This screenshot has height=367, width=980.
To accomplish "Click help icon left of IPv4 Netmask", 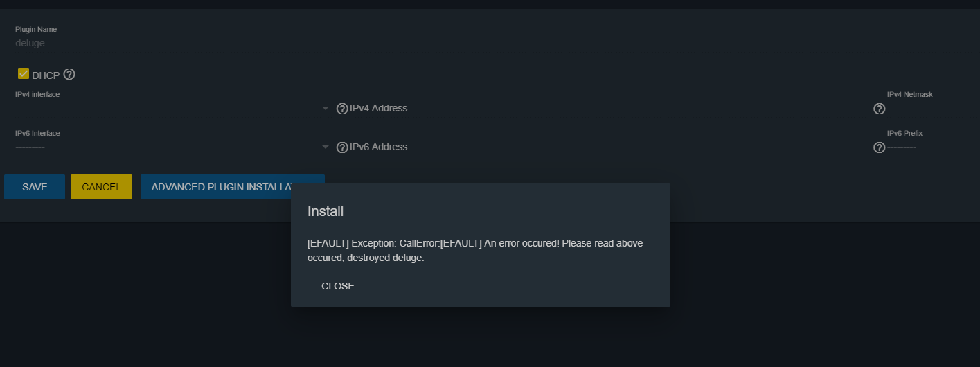I will click(x=880, y=109).
